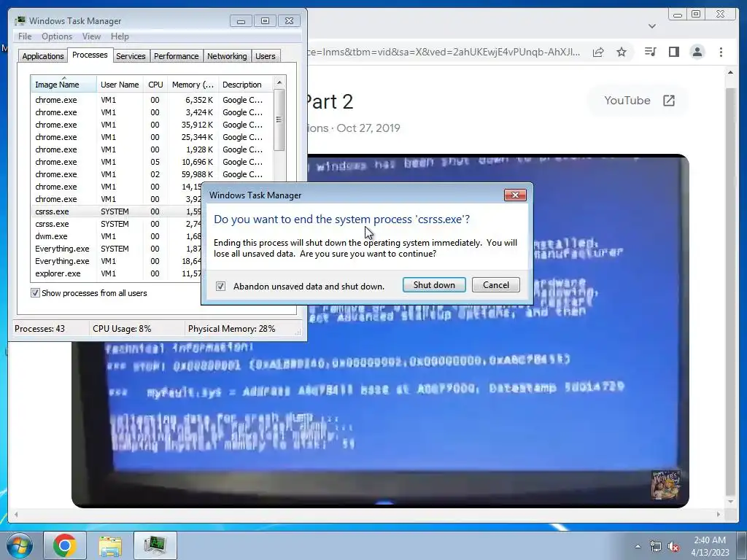
Task: Click the Task Manager taskbar icon
Action: [155, 545]
